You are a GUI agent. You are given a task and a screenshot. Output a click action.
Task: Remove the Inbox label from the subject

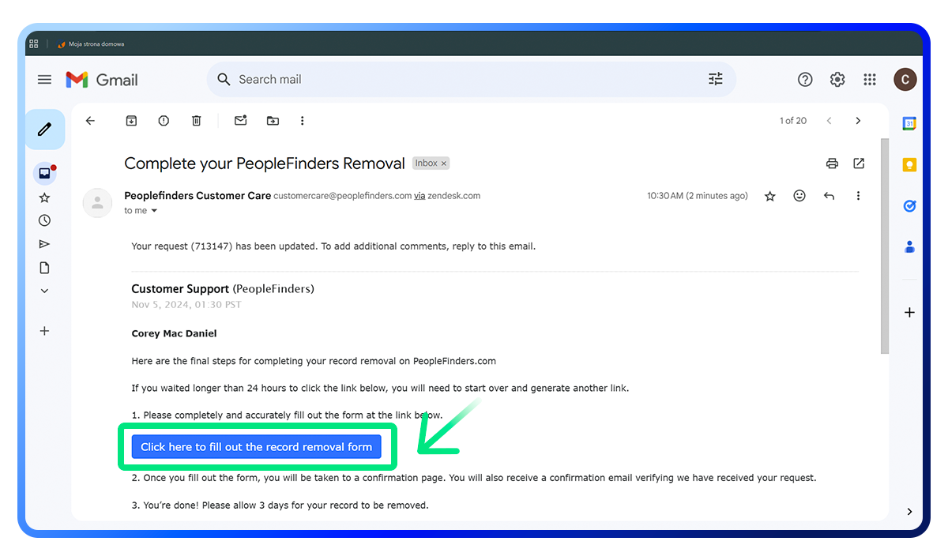(443, 163)
